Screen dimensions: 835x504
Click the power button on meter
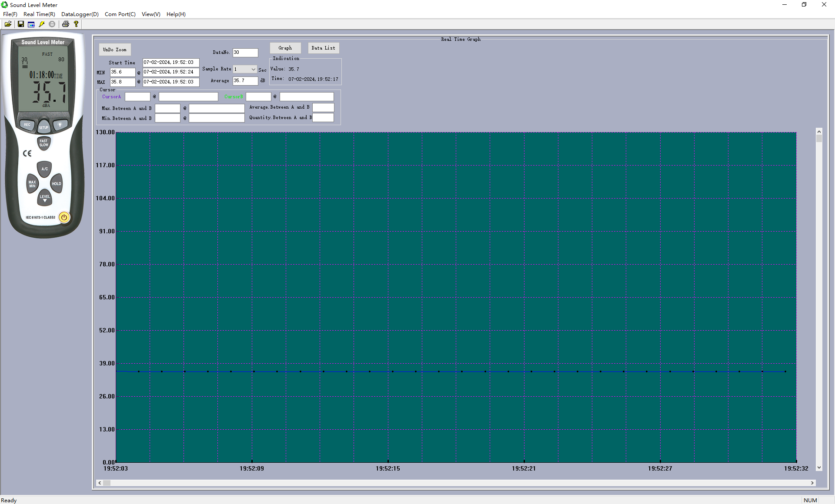(x=66, y=216)
